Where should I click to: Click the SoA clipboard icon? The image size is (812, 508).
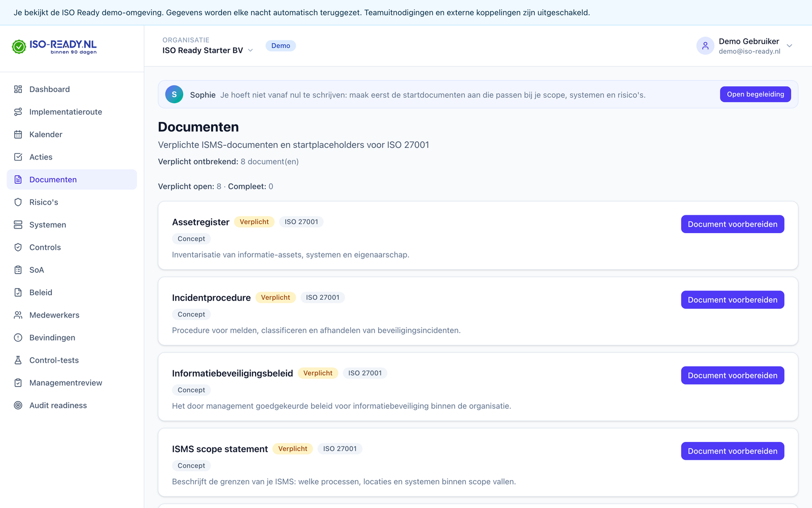point(18,270)
